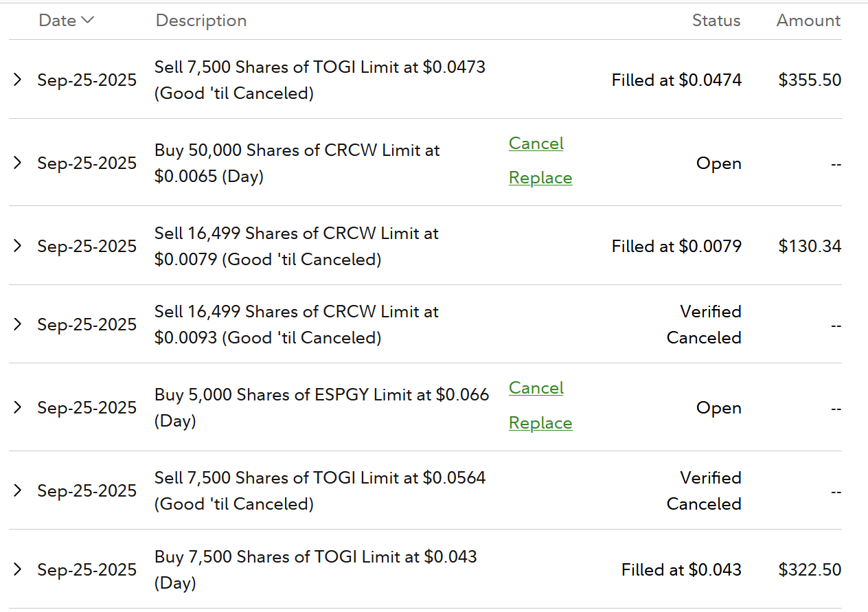Expand the CRCW sell order filled at $0.0079
Image resolution: width=868 pixels, height=612 pixels.
[x=18, y=246]
